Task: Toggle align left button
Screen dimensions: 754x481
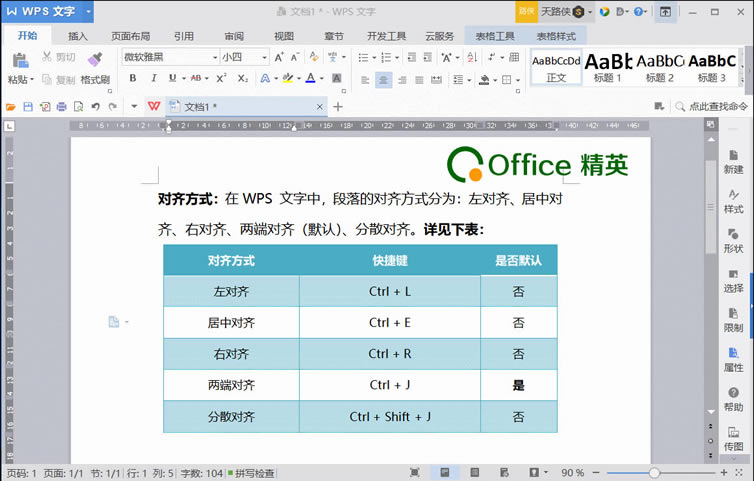Action: click(x=365, y=80)
